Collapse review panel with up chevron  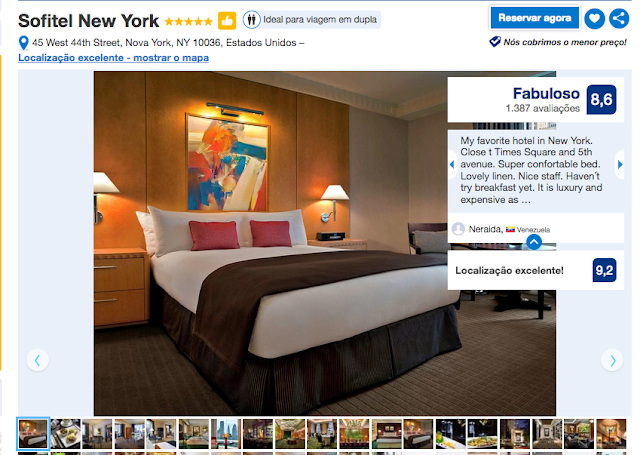coord(534,242)
